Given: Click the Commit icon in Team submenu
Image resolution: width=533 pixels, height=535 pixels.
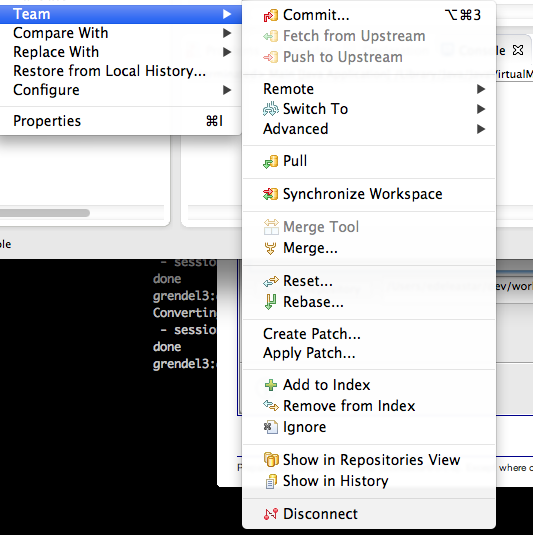Looking at the screenshot, I should click(271, 15).
